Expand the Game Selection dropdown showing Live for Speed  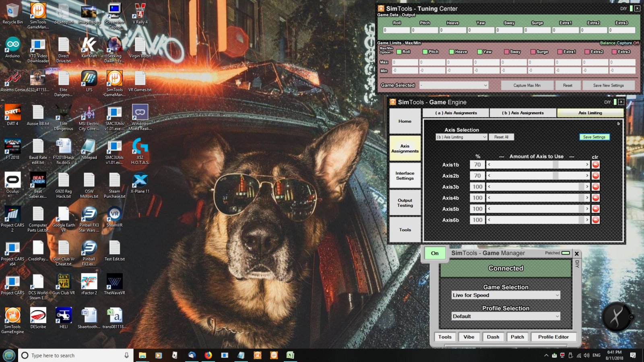click(506, 295)
